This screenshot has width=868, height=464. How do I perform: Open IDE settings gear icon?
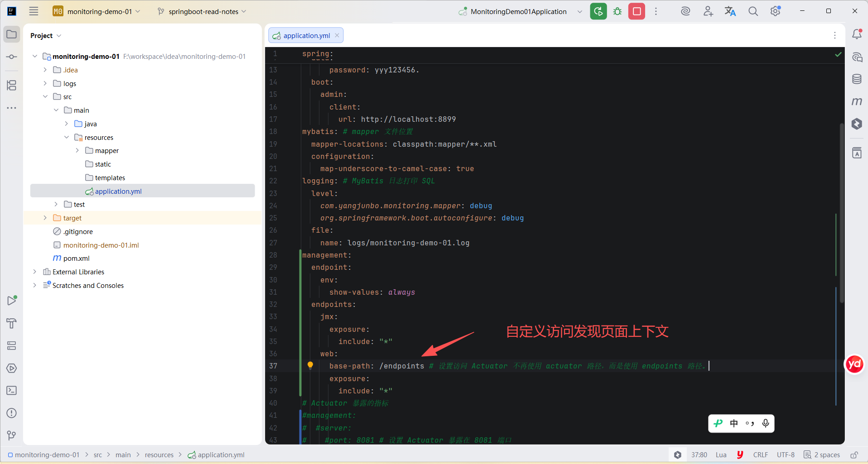(x=776, y=11)
